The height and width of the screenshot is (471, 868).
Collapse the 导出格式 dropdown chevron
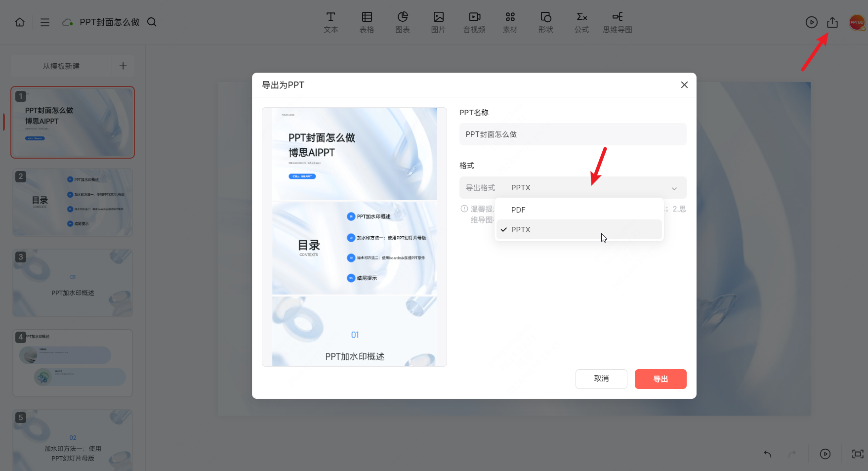click(x=674, y=188)
